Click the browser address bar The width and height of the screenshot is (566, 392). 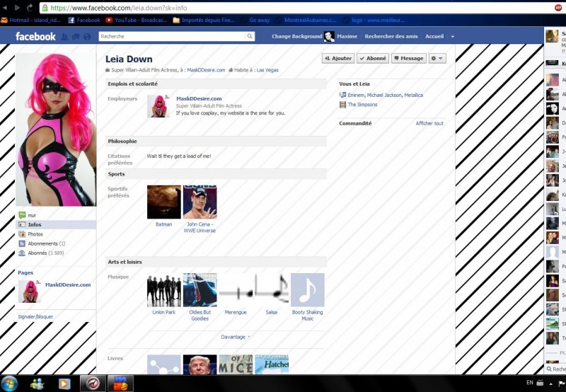coord(296,8)
